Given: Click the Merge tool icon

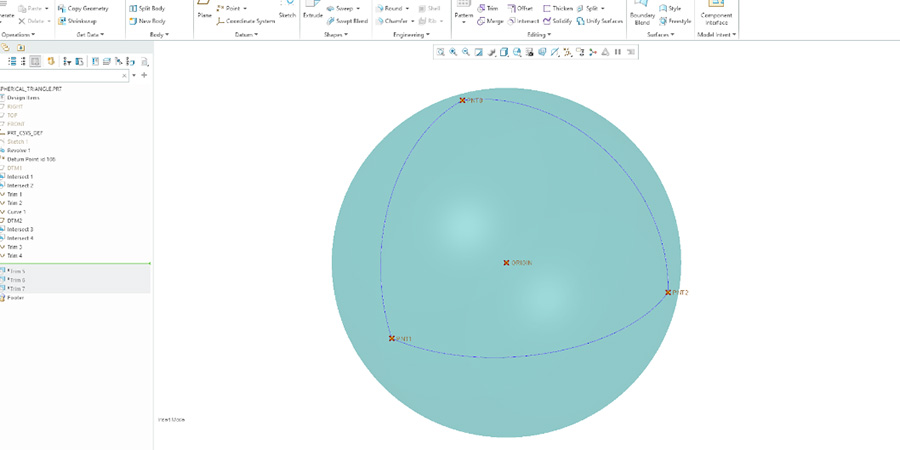Looking at the screenshot, I should [490, 21].
